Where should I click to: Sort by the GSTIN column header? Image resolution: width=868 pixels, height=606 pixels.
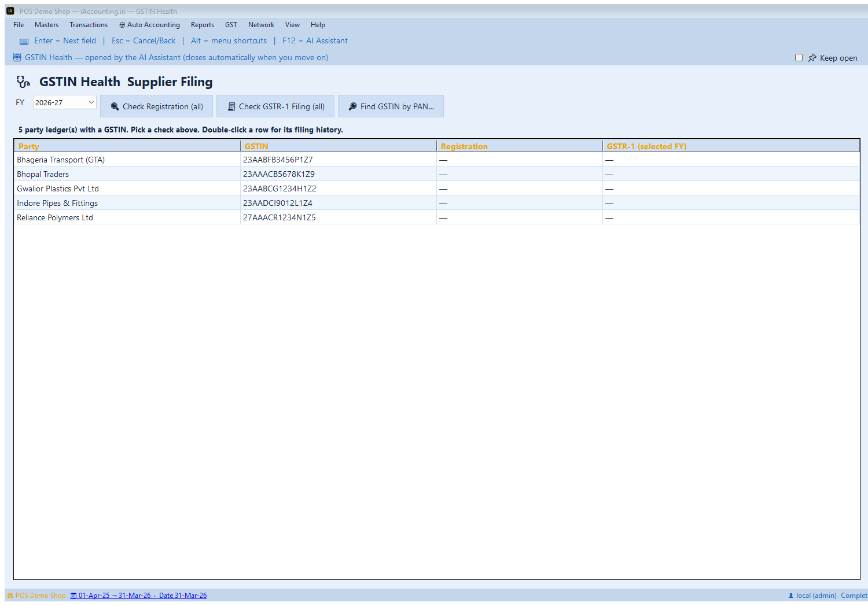pyautogui.click(x=339, y=146)
